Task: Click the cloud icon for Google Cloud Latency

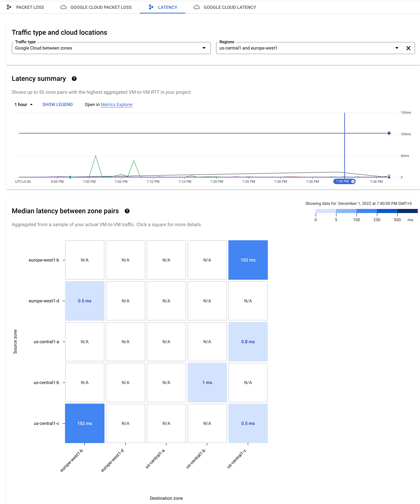Action: (197, 7)
